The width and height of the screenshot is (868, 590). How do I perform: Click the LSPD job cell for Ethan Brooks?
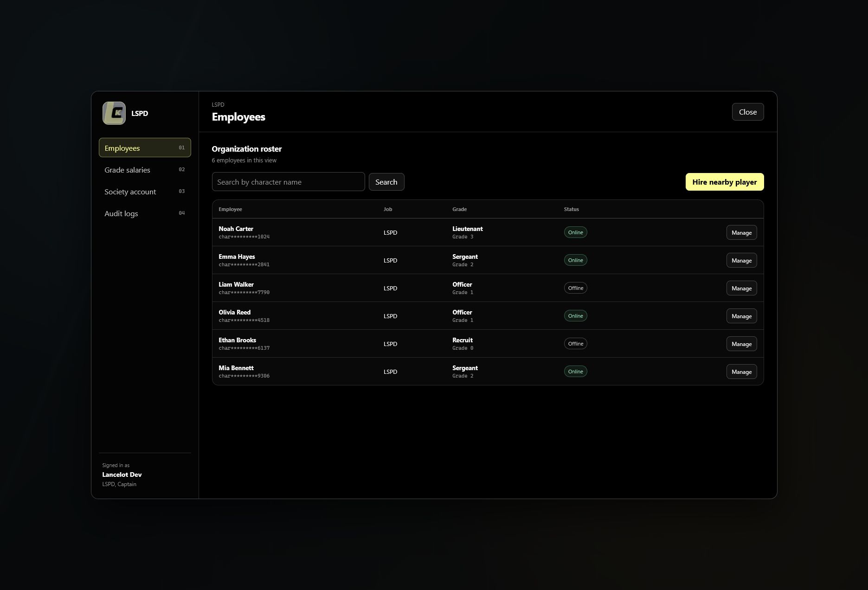[x=390, y=344]
